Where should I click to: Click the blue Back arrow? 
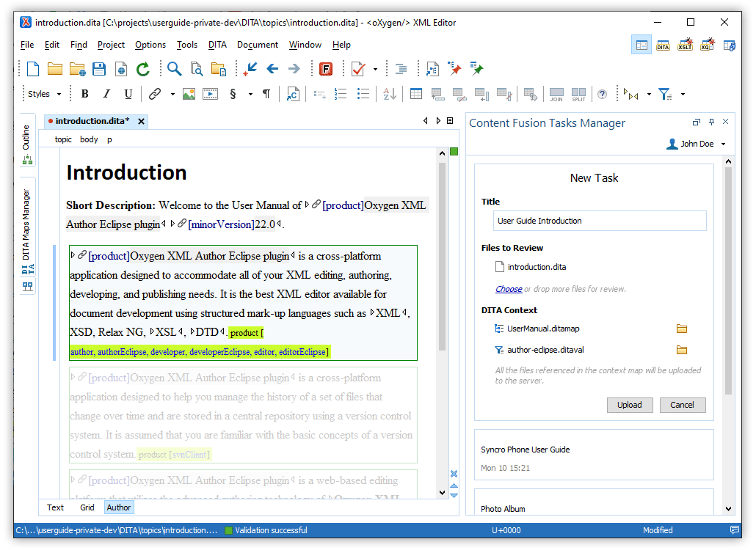[272, 69]
